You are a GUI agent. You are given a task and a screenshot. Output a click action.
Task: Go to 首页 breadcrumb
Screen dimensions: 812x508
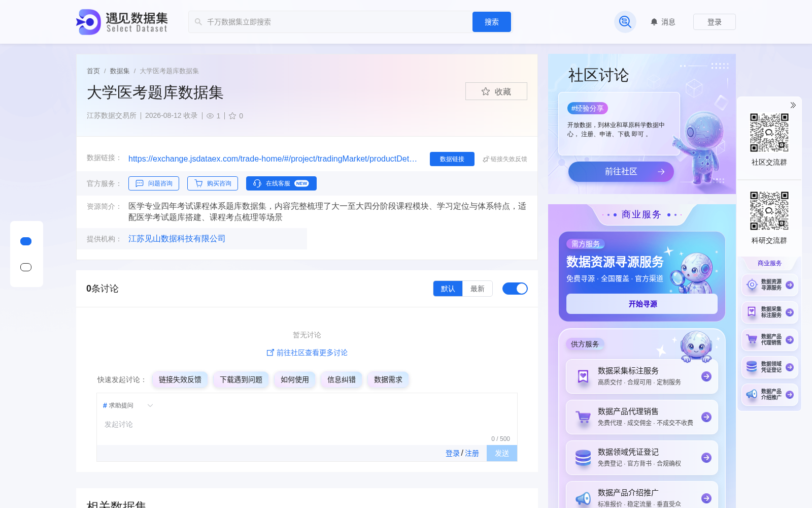[93, 71]
